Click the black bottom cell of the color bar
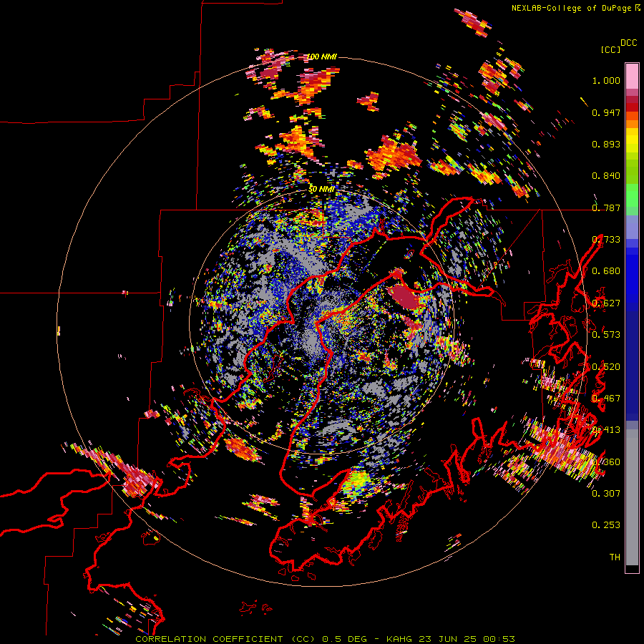The image size is (644, 644). 632,569
